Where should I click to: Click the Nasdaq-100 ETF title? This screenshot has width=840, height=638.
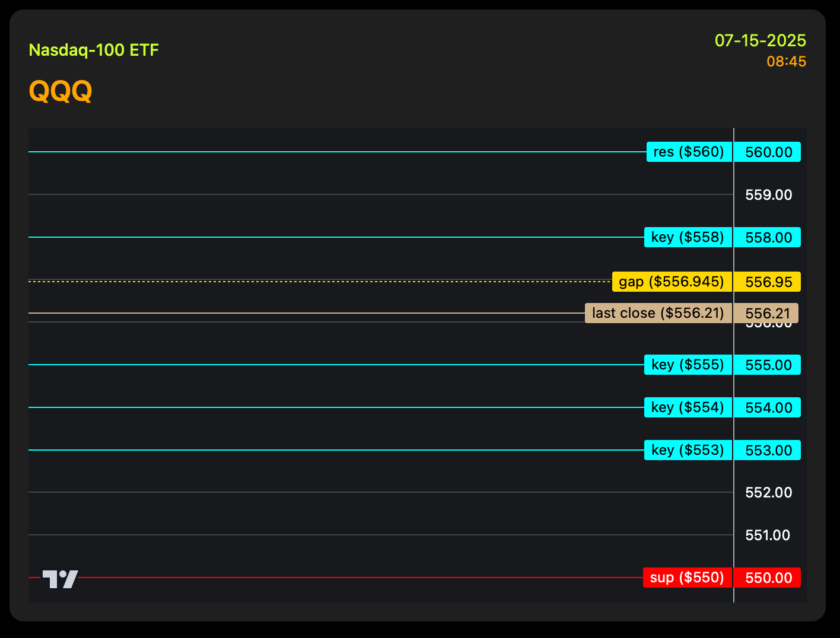(x=94, y=50)
